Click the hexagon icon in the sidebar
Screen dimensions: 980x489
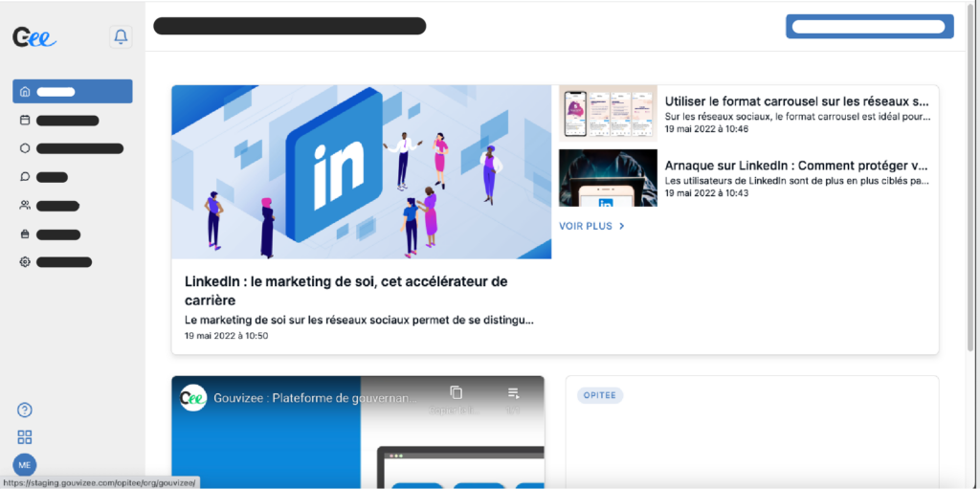point(25,148)
